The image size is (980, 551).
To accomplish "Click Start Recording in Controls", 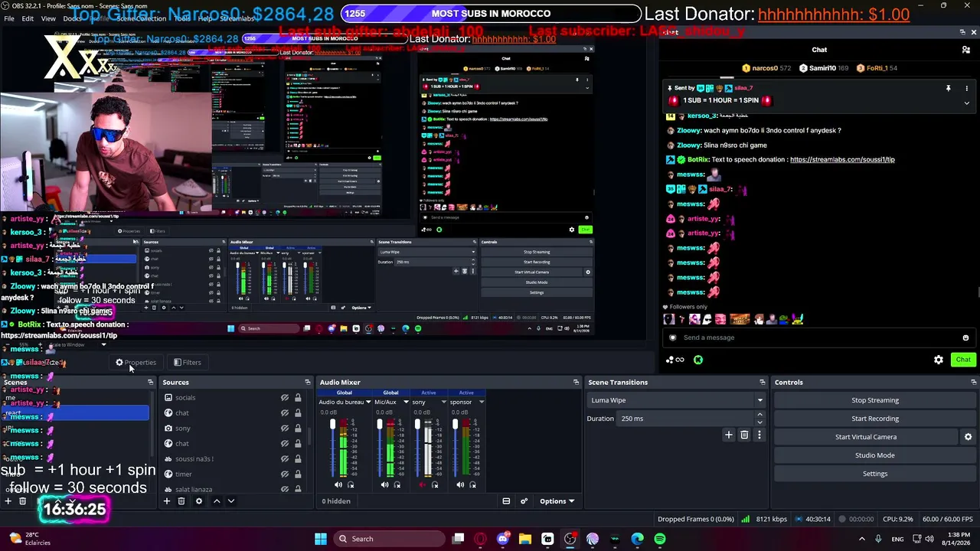I will click(875, 419).
